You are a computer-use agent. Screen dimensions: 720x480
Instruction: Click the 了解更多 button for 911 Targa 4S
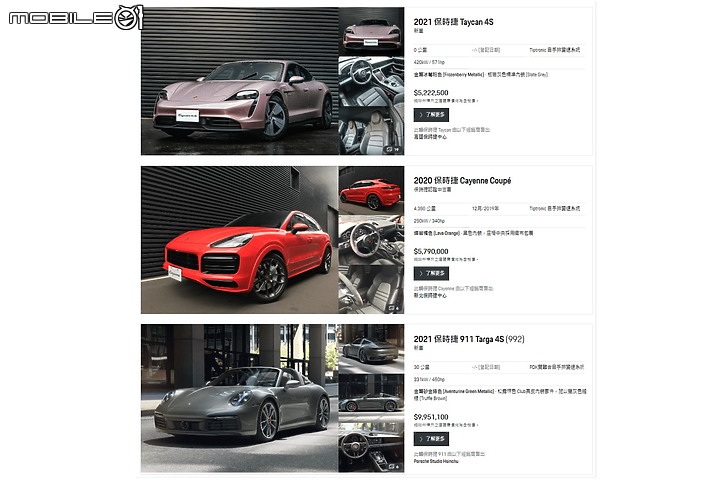tap(431, 439)
